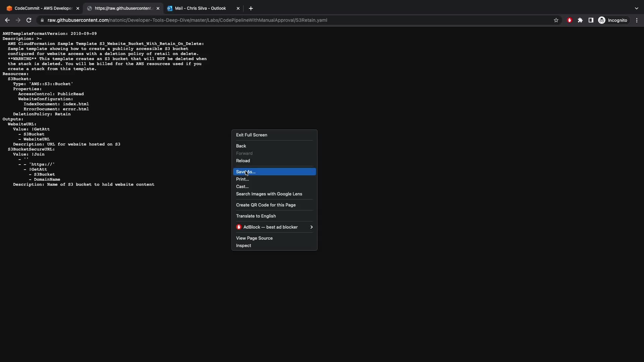Switch to the Mail Chris Silva Outlook tab
The image size is (644, 362).
200,8
